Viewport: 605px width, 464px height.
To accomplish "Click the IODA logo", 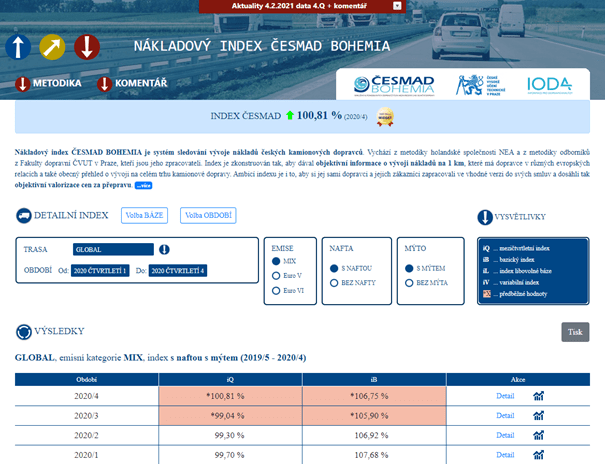I will click(x=549, y=85).
